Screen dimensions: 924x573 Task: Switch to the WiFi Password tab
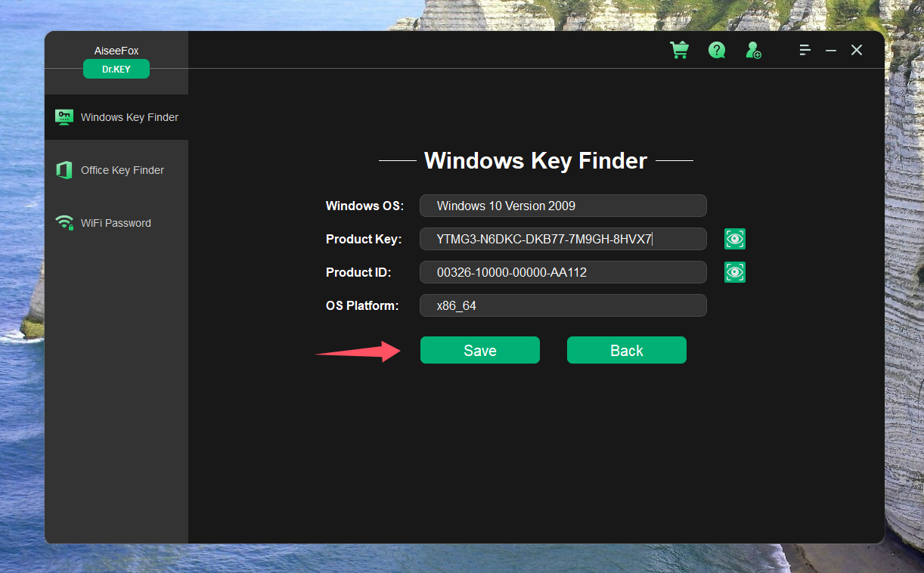click(x=117, y=223)
